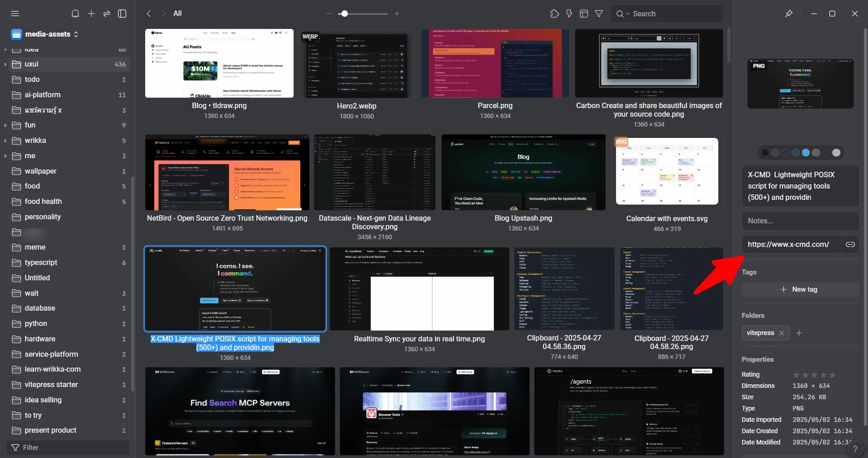Set rating to one star
Image resolution: width=868 pixels, height=458 pixels.
[797, 375]
